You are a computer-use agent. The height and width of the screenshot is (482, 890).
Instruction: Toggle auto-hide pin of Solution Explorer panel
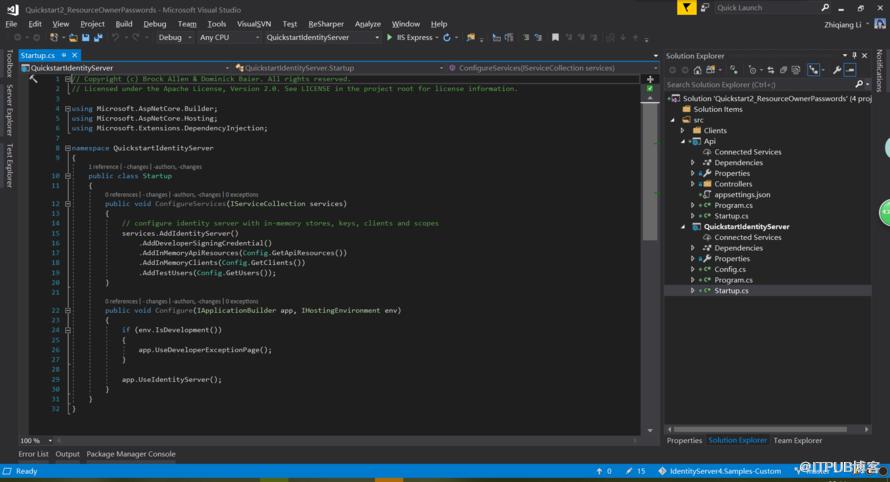(x=854, y=56)
